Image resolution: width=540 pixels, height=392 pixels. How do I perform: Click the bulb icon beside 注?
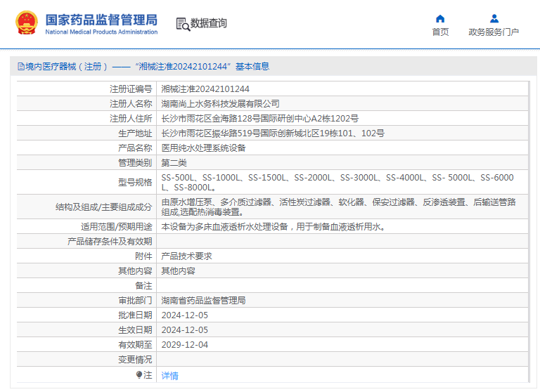139,374
